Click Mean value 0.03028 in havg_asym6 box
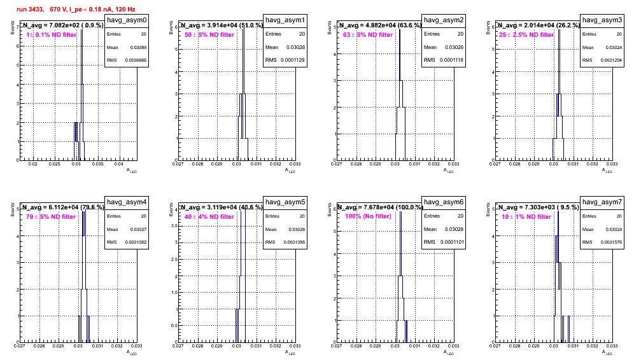 point(454,229)
